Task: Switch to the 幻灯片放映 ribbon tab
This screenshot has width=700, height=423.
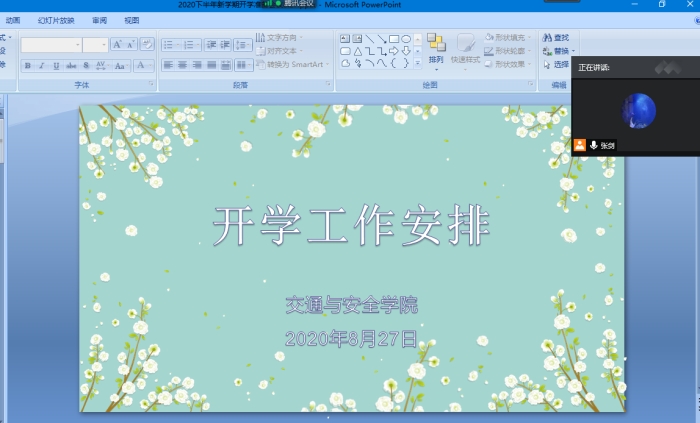Action: [x=56, y=19]
